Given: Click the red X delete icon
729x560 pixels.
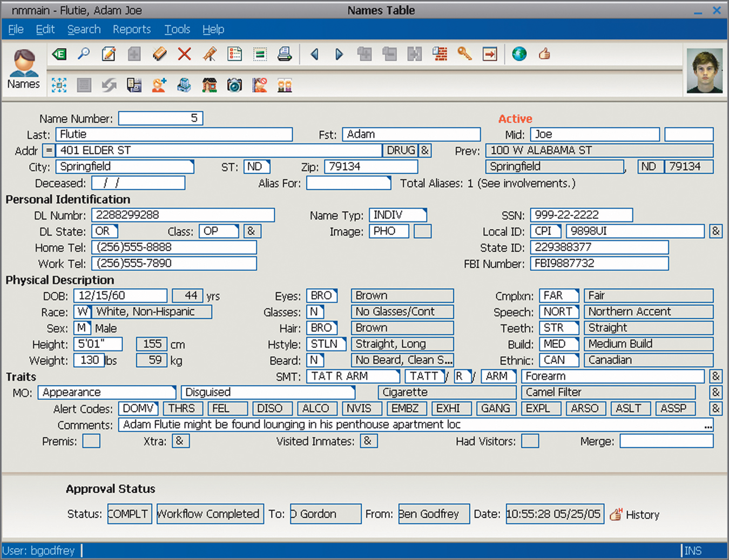Looking at the screenshot, I should click(185, 54).
